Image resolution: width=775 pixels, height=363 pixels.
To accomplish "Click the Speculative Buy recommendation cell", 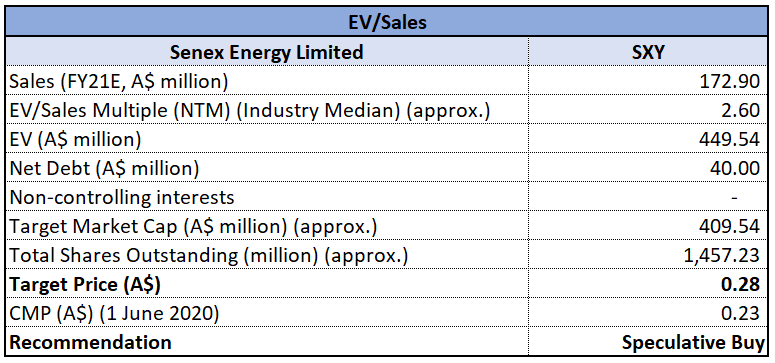I will pyautogui.click(x=648, y=342).
